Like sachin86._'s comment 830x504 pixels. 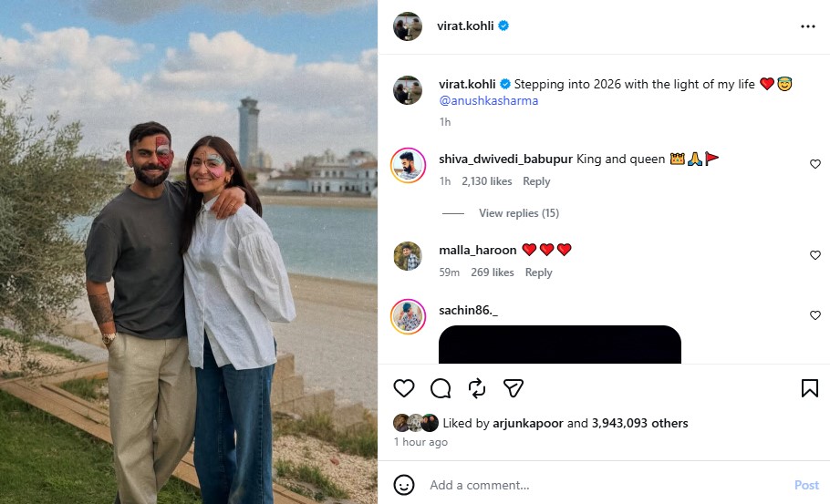(815, 316)
